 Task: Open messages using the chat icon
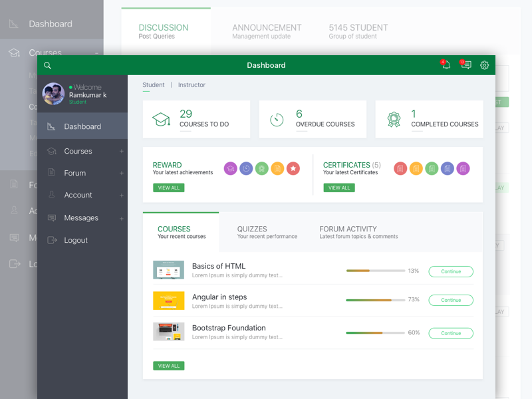pos(465,65)
